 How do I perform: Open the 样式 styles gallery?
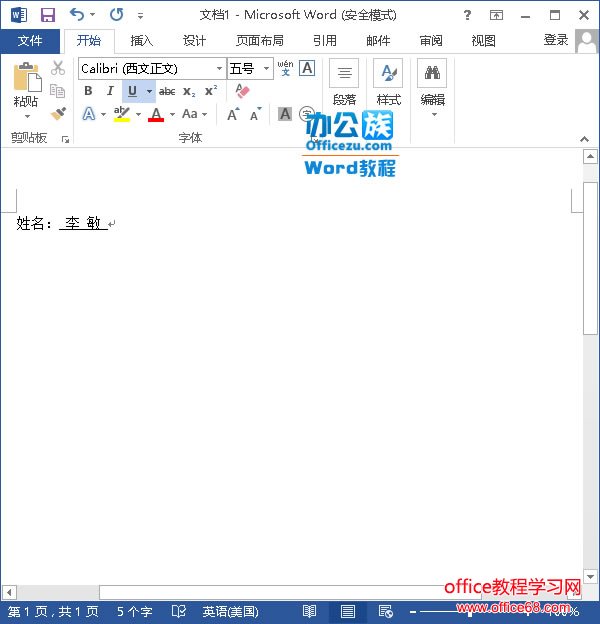coord(388,83)
